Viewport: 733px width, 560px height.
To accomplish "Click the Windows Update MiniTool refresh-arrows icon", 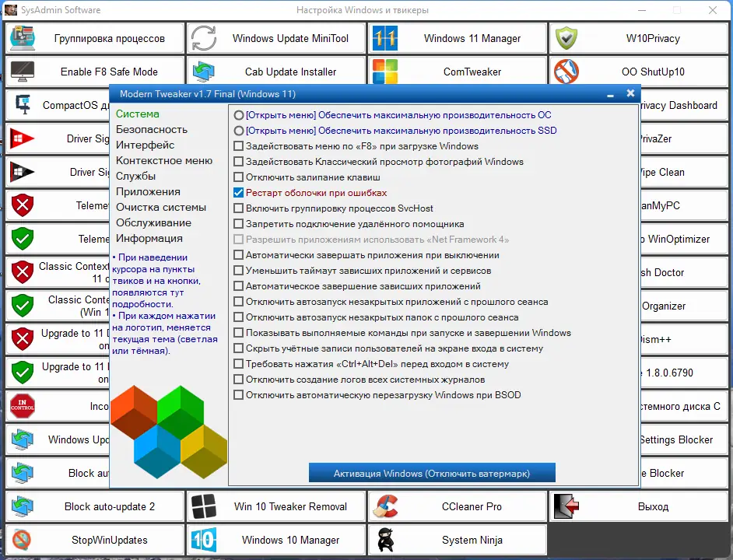I will click(204, 38).
